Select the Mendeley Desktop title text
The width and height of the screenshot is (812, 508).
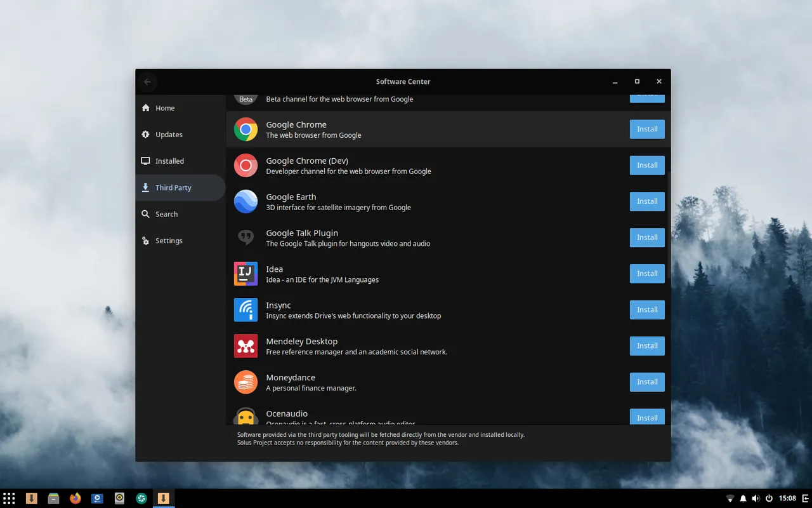(302, 341)
